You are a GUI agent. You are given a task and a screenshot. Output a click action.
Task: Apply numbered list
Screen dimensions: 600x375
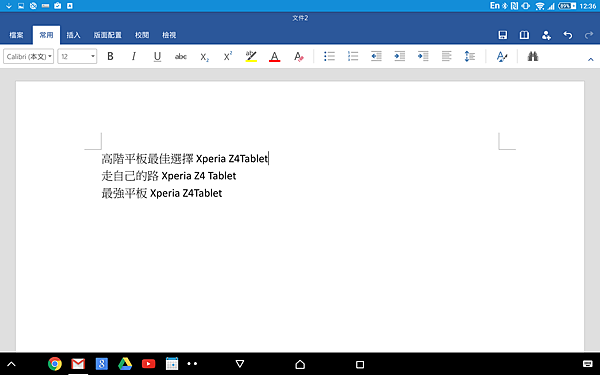pyautogui.click(x=353, y=56)
